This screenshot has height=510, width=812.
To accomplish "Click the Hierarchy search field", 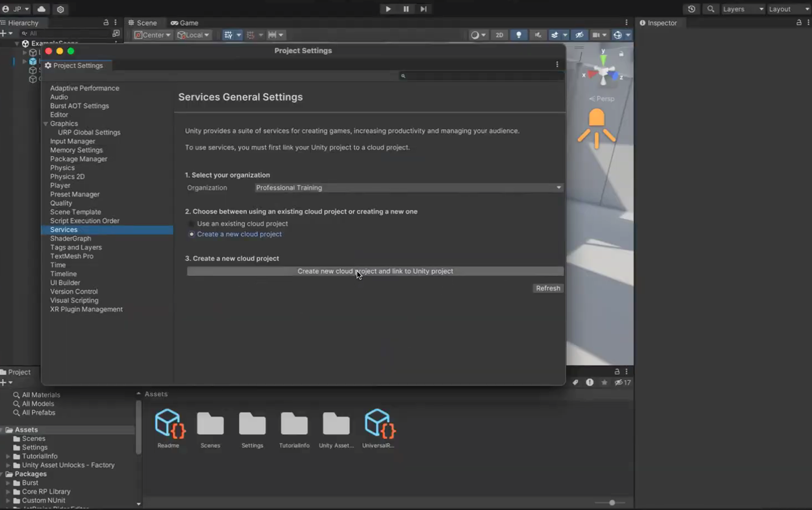I will pyautogui.click(x=66, y=33).
